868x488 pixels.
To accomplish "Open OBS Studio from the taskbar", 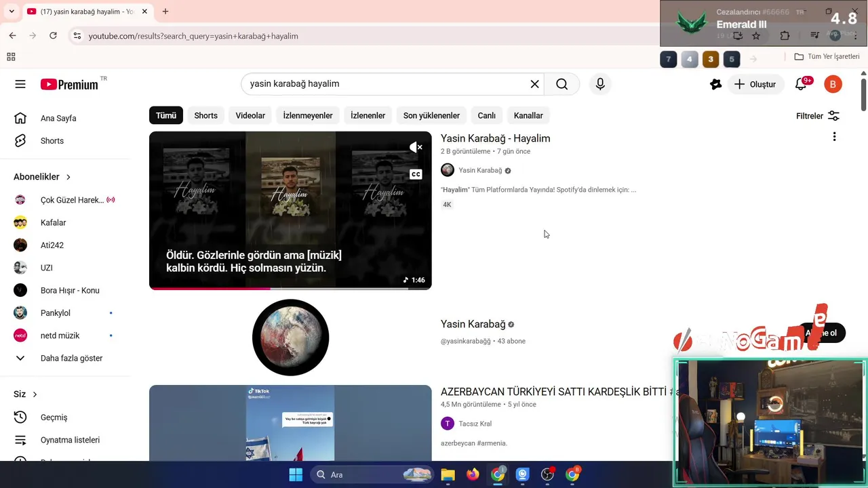I will pyautogui.click(x=547, y=474).
